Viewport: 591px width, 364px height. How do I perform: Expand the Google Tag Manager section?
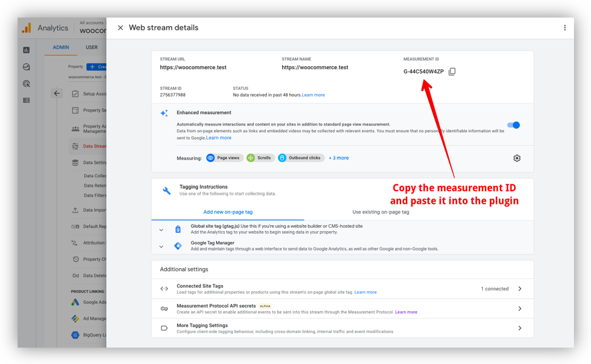[161, 247]
